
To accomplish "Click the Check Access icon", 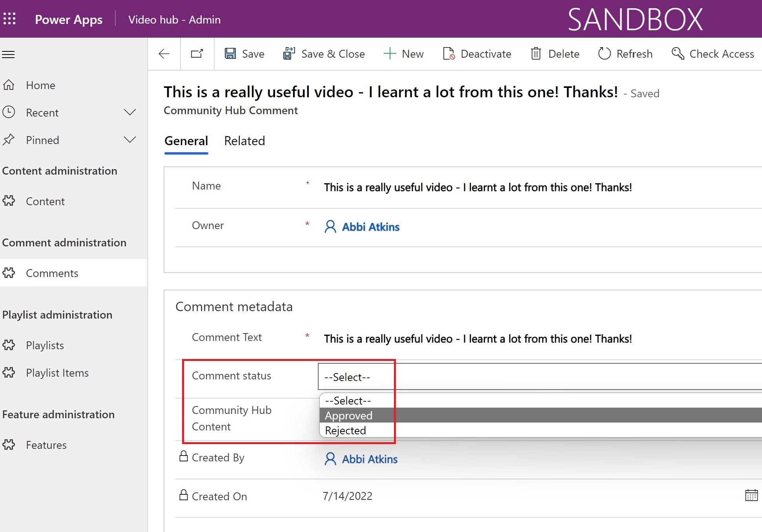I will 678,53.
